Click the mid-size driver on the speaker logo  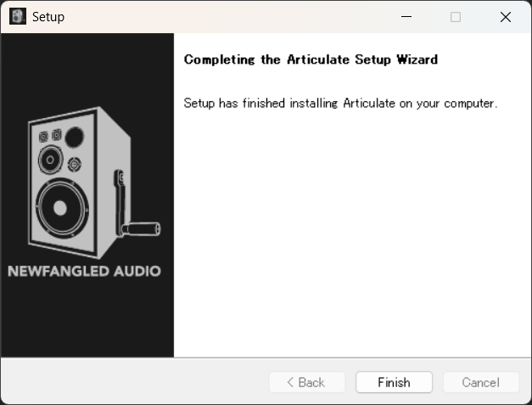(x=51, y=160)
